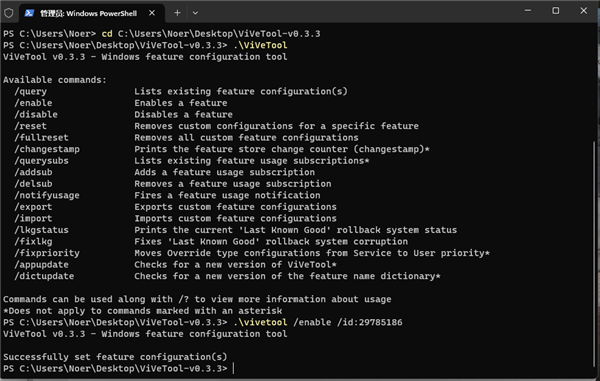This screenshot has width=600, height=381.
Task: Click the '.\ViVeTool' command on second line
Action: click(x=260, y=45)
